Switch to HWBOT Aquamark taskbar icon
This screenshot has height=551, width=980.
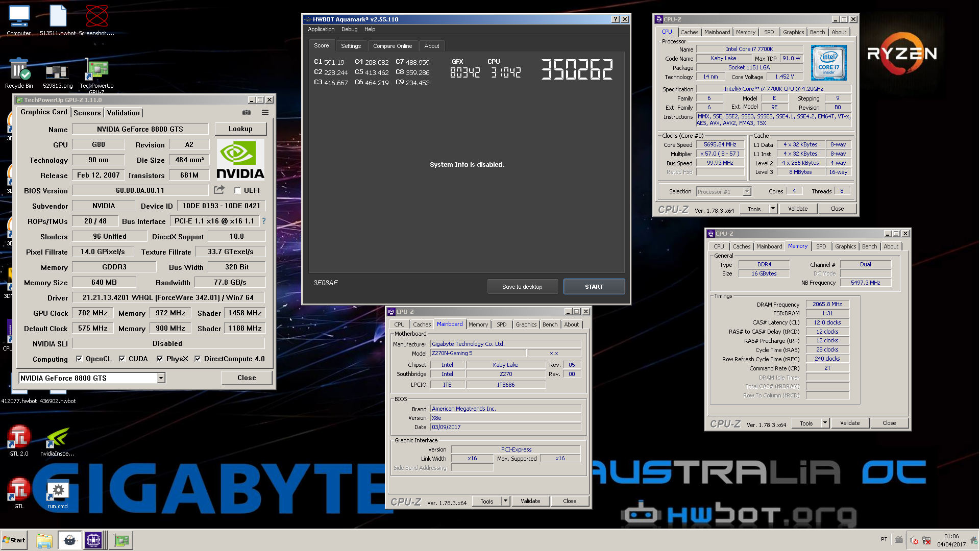69,540
